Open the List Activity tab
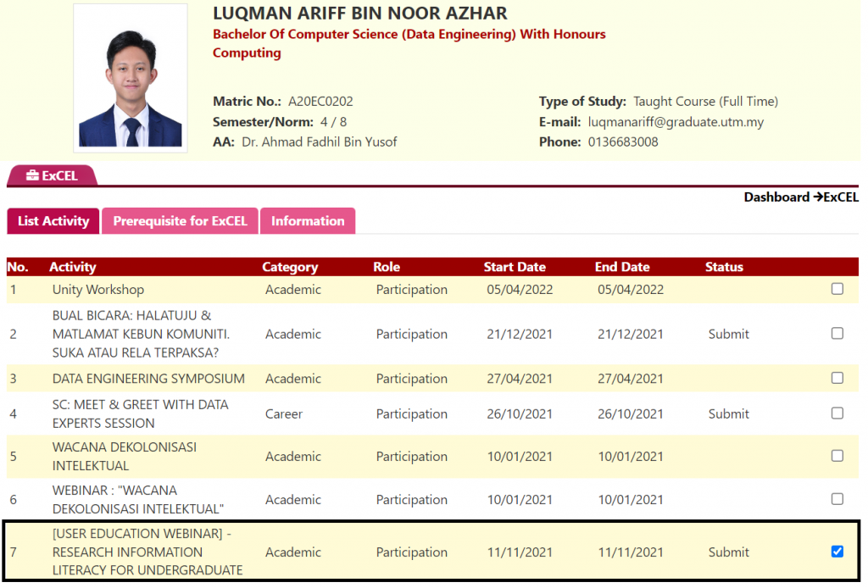The width and height of the screenshot is (868, 588). click(53, 221)
